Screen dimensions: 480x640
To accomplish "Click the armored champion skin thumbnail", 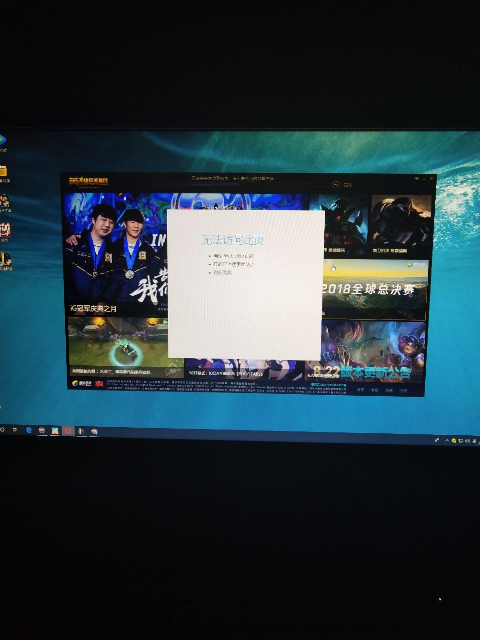I will [x=402, y=224].
